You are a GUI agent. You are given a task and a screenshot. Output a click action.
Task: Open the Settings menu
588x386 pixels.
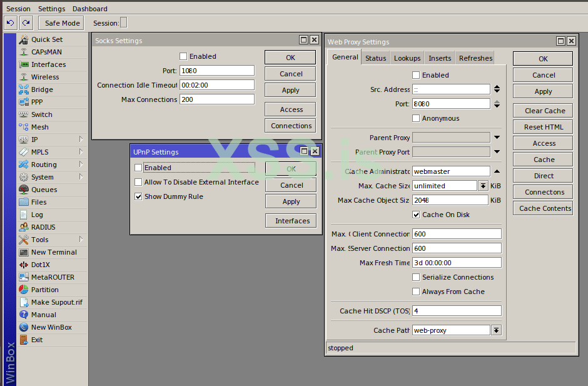[x=52, y=9]
